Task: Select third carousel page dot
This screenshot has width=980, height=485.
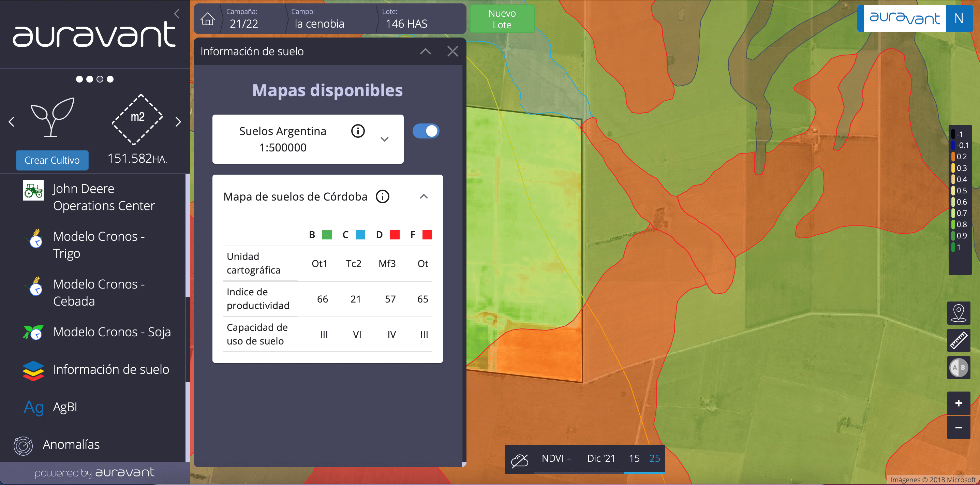Action: pyautogui.click(x=100, y=79)
